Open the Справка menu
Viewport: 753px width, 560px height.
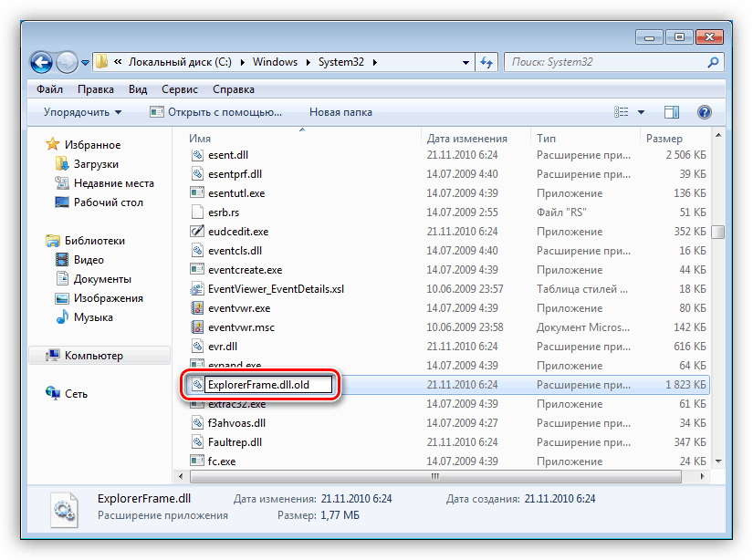tap(234, 89)
